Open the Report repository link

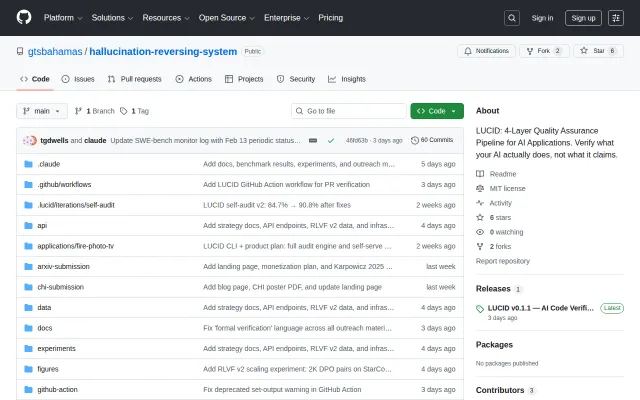click(x=503, y=261)
